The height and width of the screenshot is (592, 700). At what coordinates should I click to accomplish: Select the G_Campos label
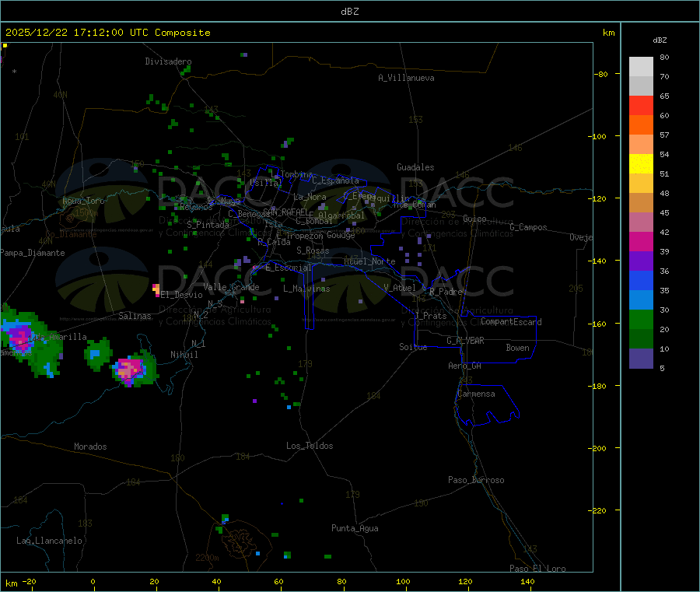click(x=529, y=227)
